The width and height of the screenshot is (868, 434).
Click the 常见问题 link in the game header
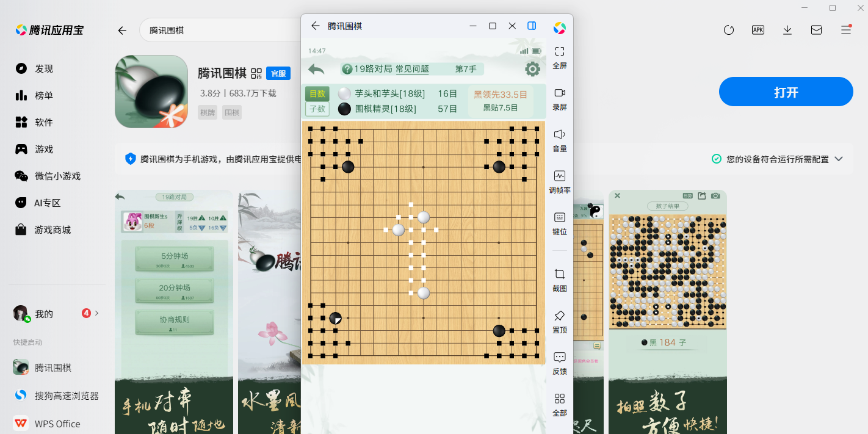click(x=412, y=69)
